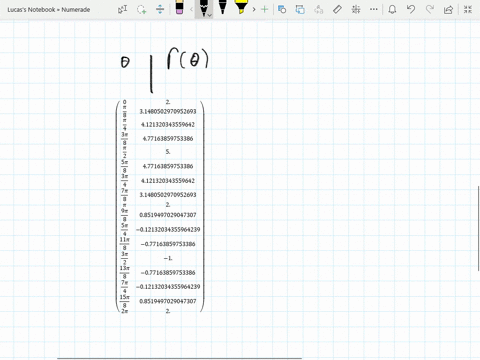Click 0.8519497029047307 in the 9π/8 row
Screen dimensions: 480x360
pos(168,215)
